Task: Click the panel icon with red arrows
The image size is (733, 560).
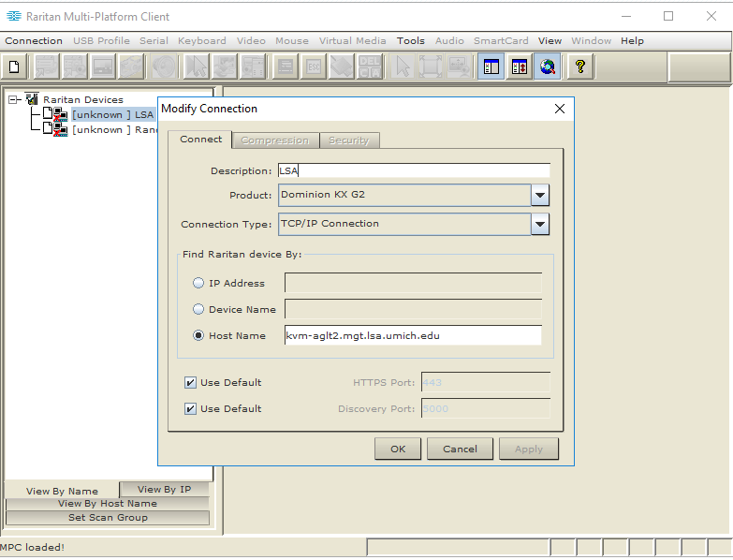Action: click(x=520, y=66)
